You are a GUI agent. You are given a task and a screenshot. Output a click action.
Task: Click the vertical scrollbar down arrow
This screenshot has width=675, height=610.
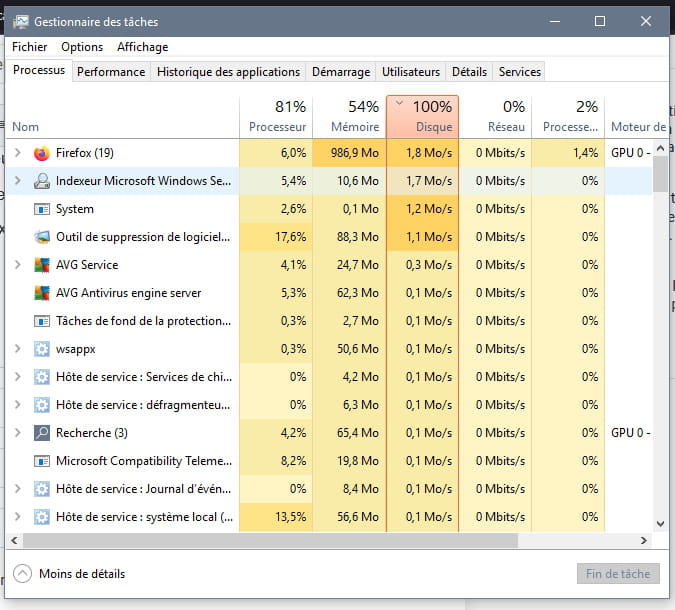pos(660,524)
